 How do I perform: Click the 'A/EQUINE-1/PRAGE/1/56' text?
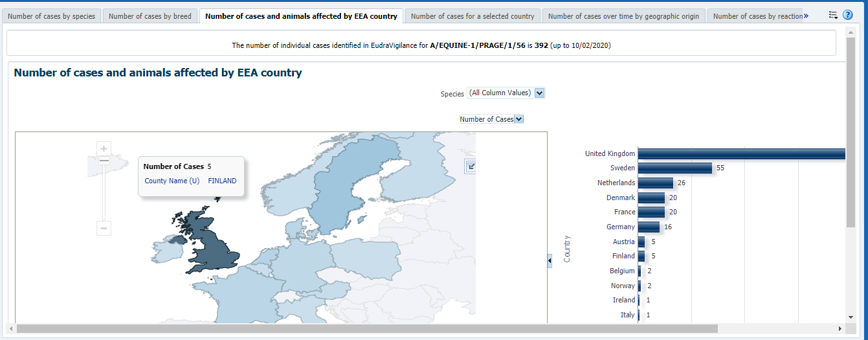478,45
